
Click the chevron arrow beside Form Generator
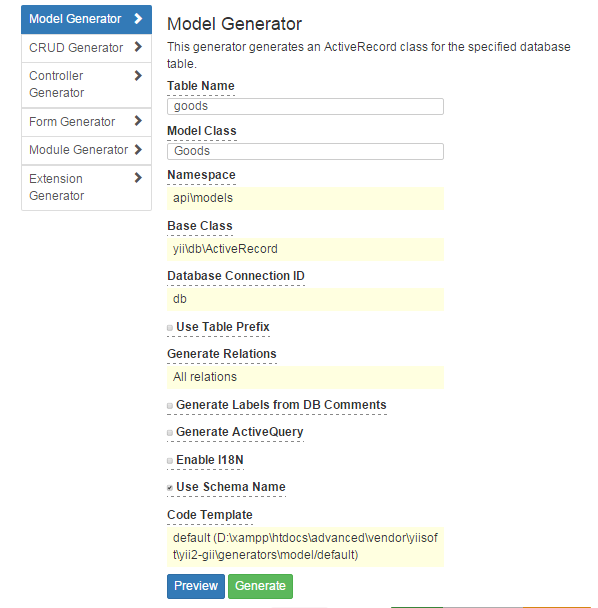pos(138,121)
